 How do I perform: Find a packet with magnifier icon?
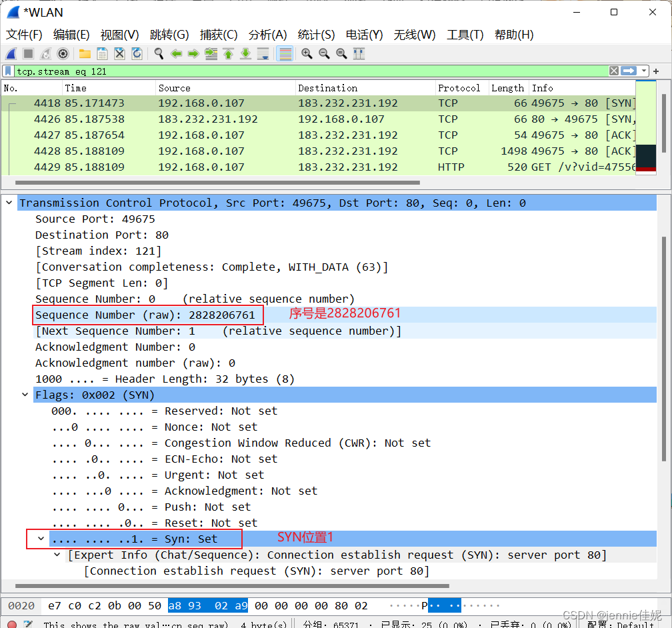(159, 53)
